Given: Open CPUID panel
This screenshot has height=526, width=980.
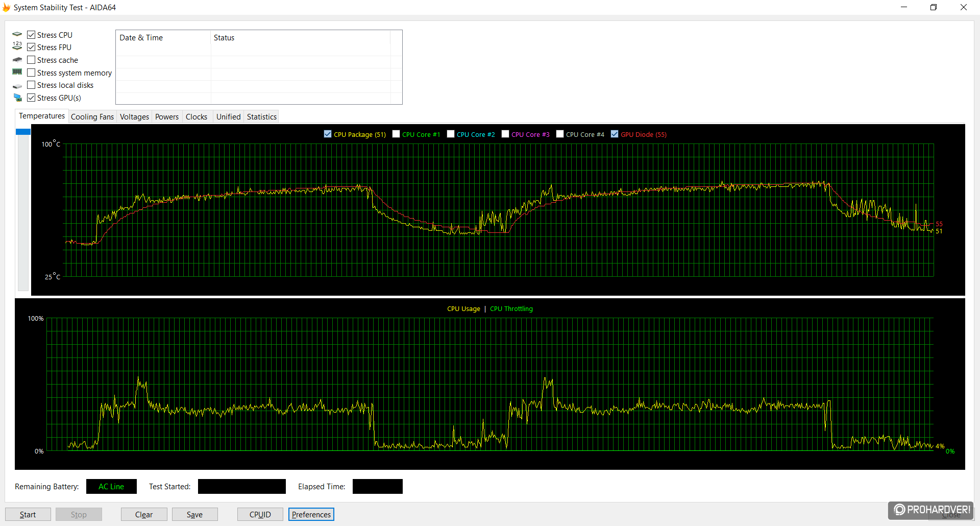Looking at the screenshot, I should click(x=260, y=514).
